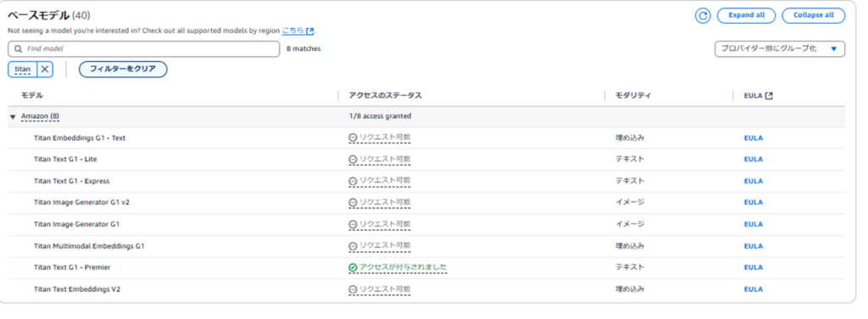Viewport: 868px width, 319px height.
Task: Click リクエスト可能 status for Titan Multimodal Embeddings G1
Action: pos(385,245)
